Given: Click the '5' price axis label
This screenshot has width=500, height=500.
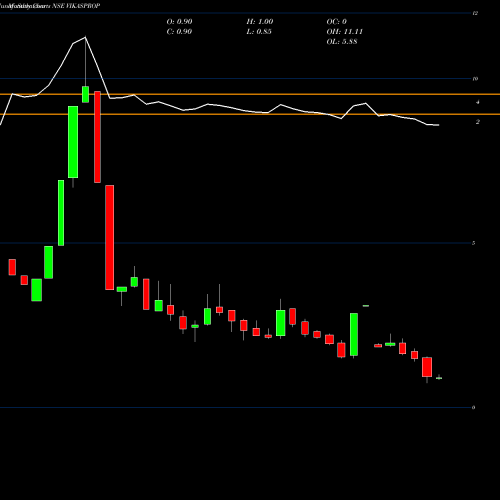Looking at the screenshot, I should pyautogui.click(x=474, y=243).
